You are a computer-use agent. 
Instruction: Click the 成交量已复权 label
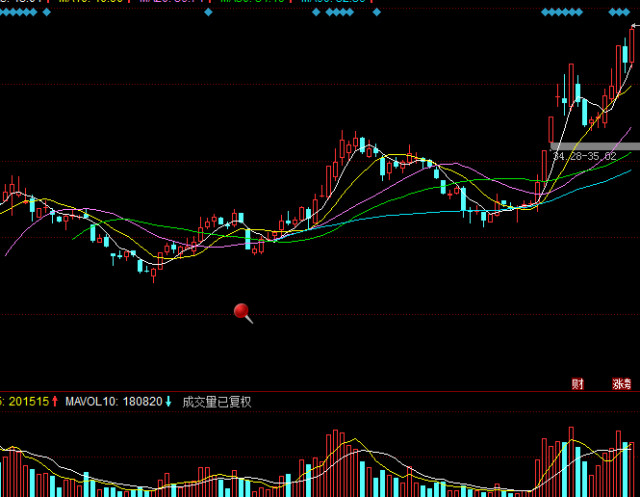(x=216, y=402)
